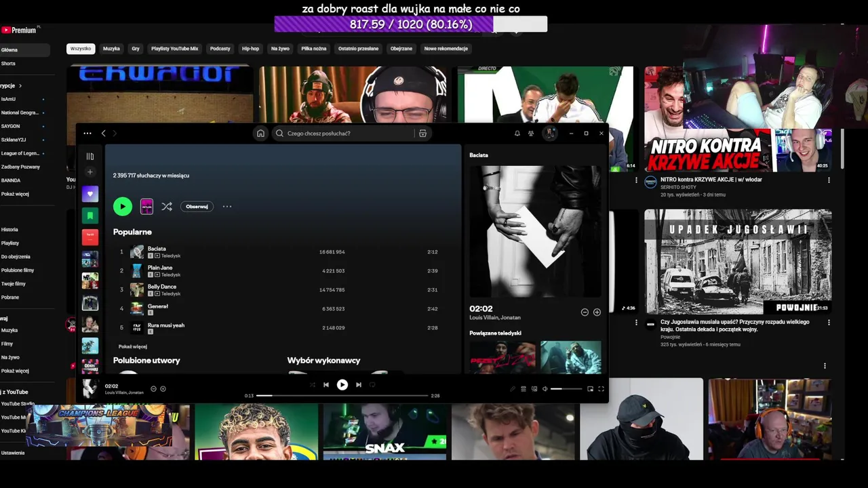
Task: Skip to the next track
Action: click(359, 385)
